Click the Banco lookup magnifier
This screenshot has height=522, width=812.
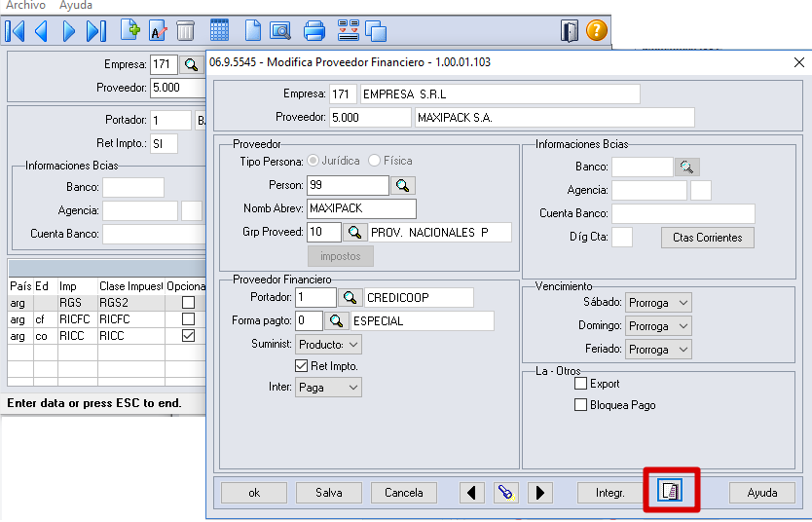click(687, 167)
